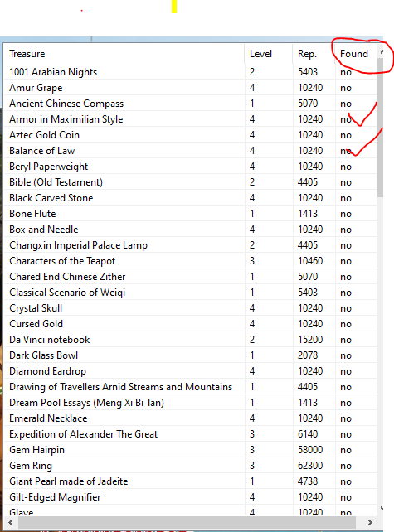Sort by the Found column header

click(356, 54)
